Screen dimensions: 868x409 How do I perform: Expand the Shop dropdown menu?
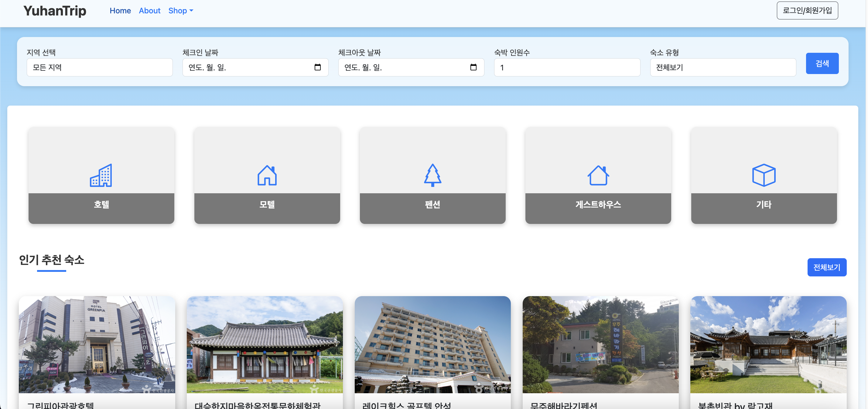(181, 11)
